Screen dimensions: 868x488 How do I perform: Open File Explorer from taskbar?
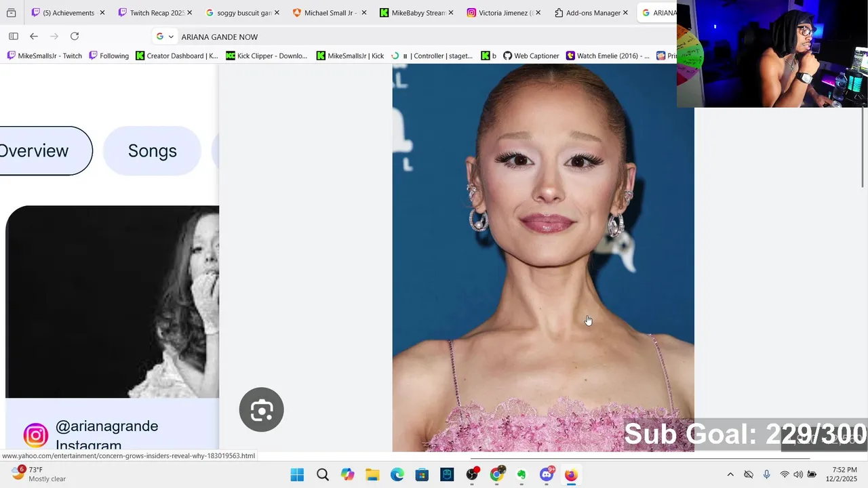click(372, 474)
